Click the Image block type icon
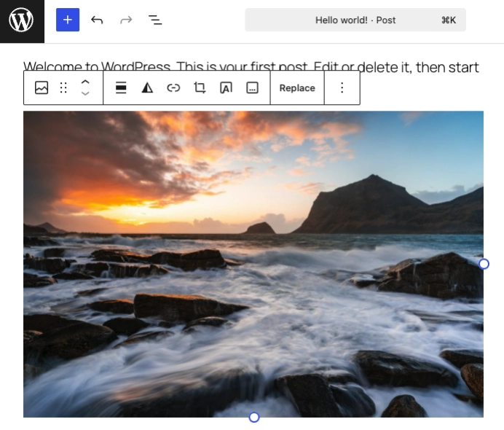This screenshot has height=430, width=504. pyautogui.click(x=42, y=87)
